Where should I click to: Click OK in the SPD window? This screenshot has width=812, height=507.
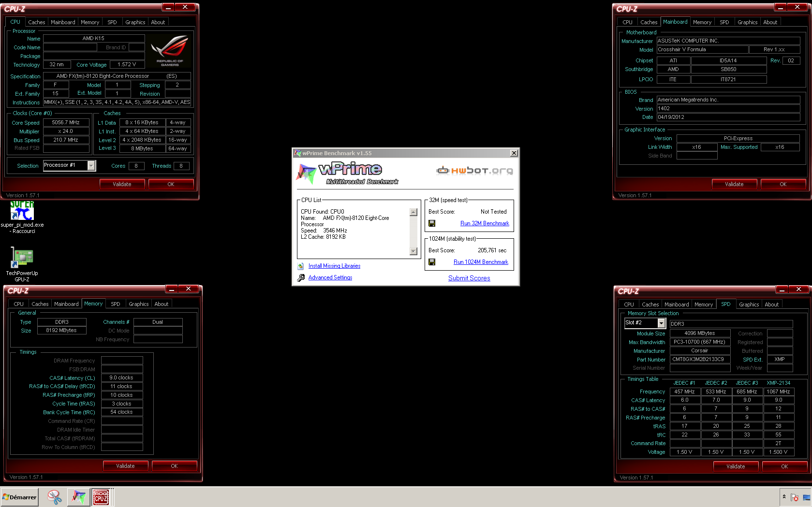pyautogui.click(x=784, y=466)
